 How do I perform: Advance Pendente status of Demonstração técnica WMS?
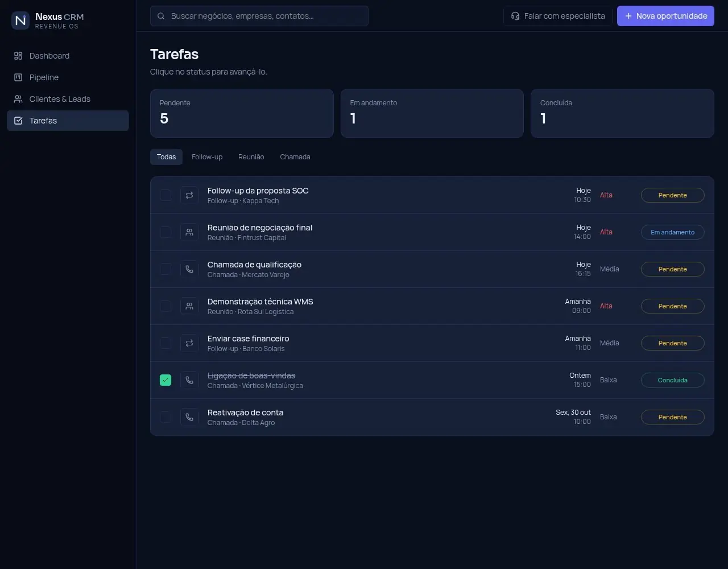[x=673, y=306]
